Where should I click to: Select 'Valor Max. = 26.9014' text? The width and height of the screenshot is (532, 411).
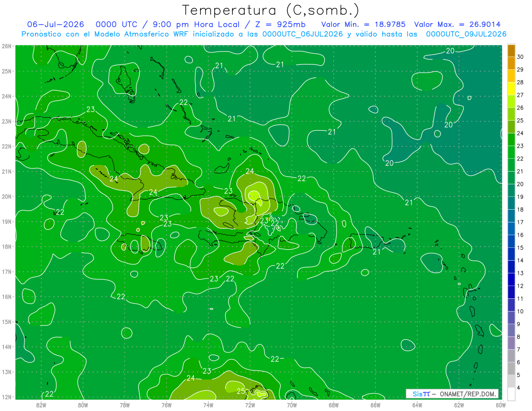pyautogui.click(x=458, y=24)
